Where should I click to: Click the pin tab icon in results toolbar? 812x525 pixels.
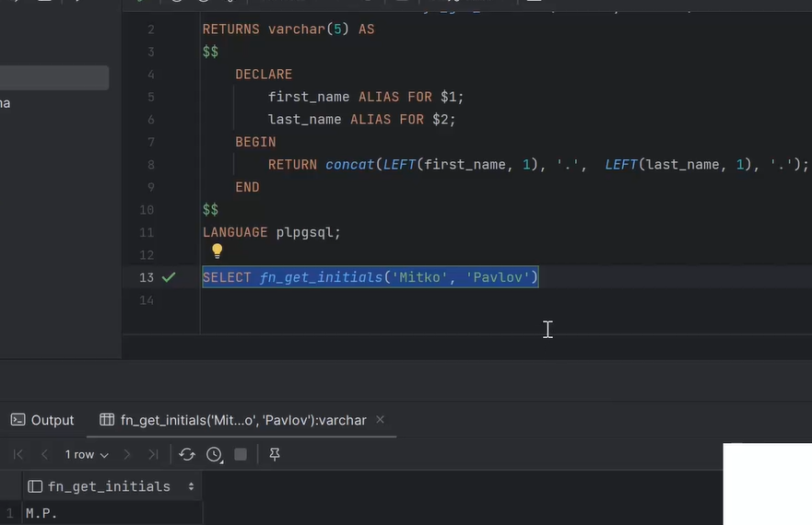click(274, 455)
